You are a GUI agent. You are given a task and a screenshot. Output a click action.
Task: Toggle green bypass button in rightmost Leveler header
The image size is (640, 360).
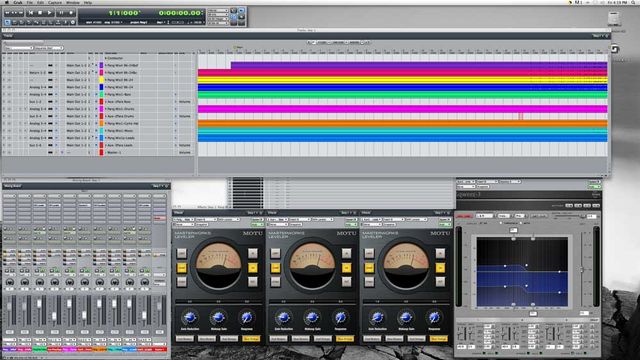tap(445, 224)
